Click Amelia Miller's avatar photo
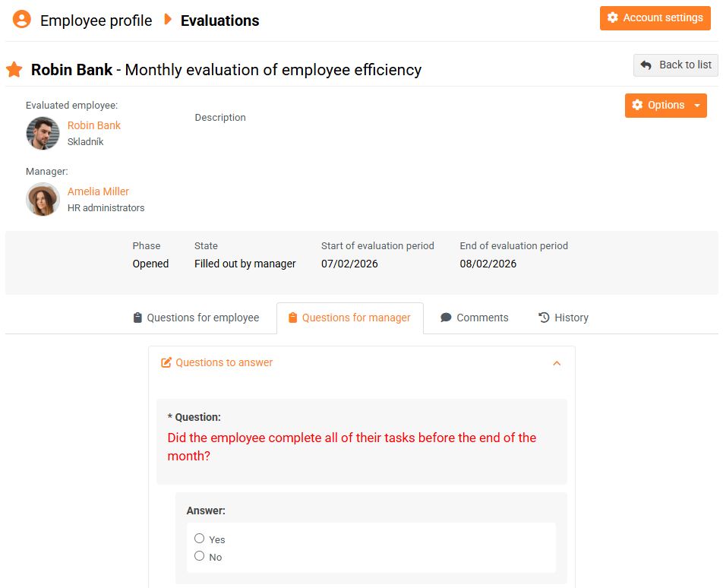 click(43, 199)
